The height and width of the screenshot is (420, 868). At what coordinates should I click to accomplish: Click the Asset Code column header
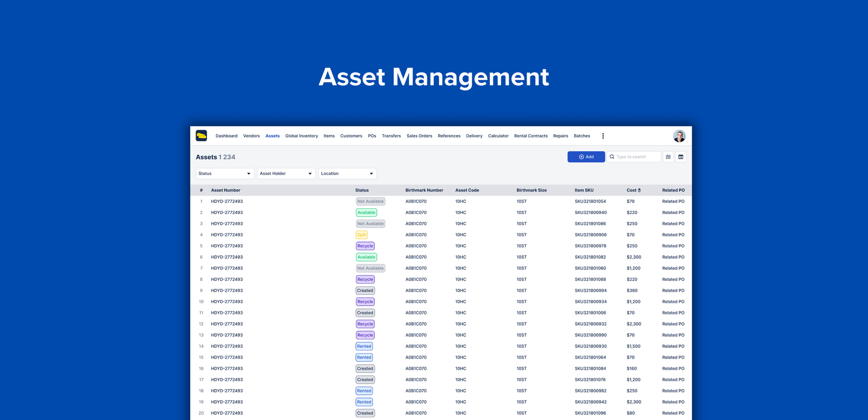tap(467, 190)
